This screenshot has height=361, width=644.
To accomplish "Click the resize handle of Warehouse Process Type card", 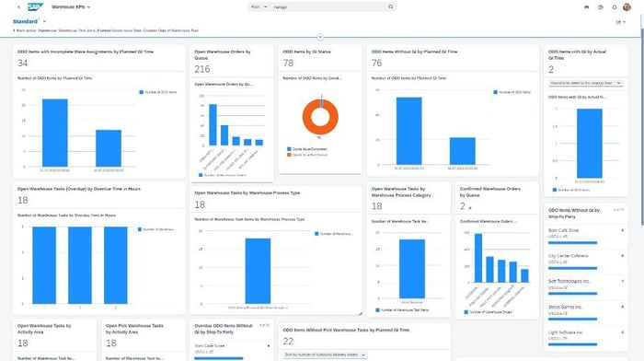I will click(x=361, y=314).
